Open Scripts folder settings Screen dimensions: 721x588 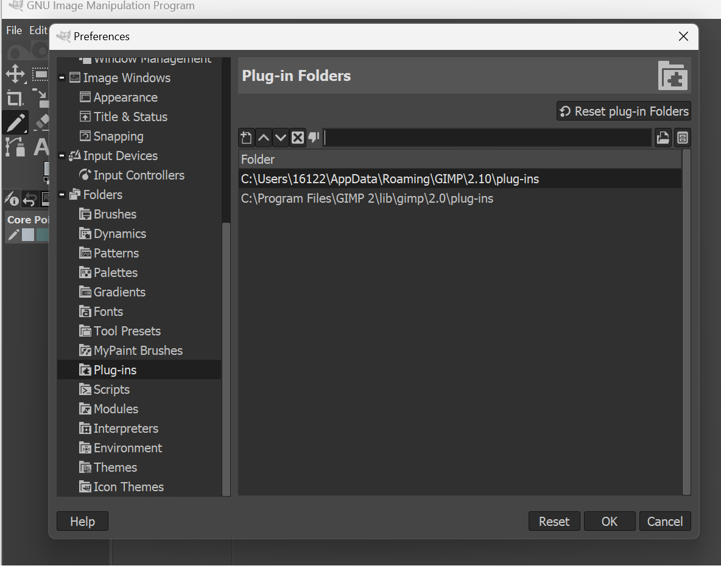(x=111, y=390)
